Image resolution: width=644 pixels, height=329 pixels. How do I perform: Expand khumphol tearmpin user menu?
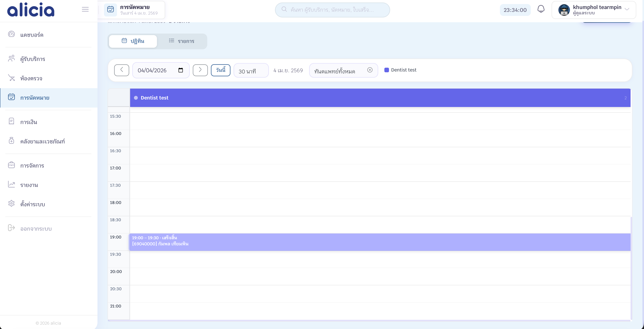[x=627, y=10]
